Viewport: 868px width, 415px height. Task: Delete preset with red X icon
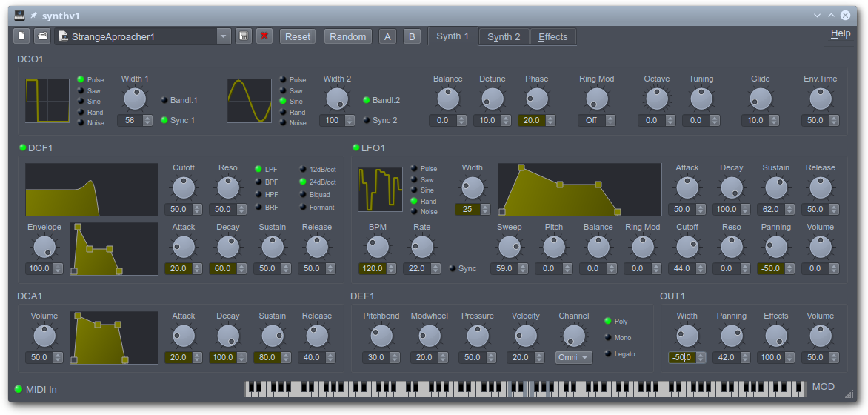[264, 36]
